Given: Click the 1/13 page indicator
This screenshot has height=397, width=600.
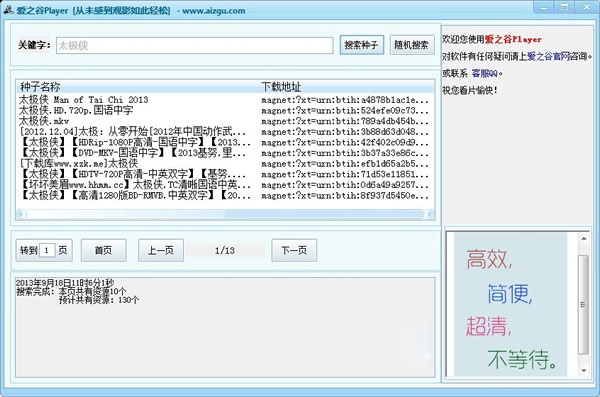Looking at the screenshot, I should coord(225,251).
